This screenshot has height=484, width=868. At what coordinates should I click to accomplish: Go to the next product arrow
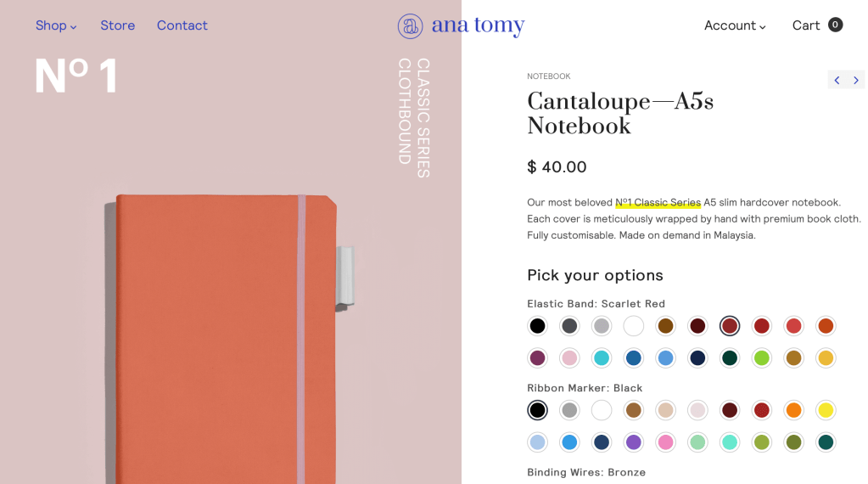[x=856, y=80]
